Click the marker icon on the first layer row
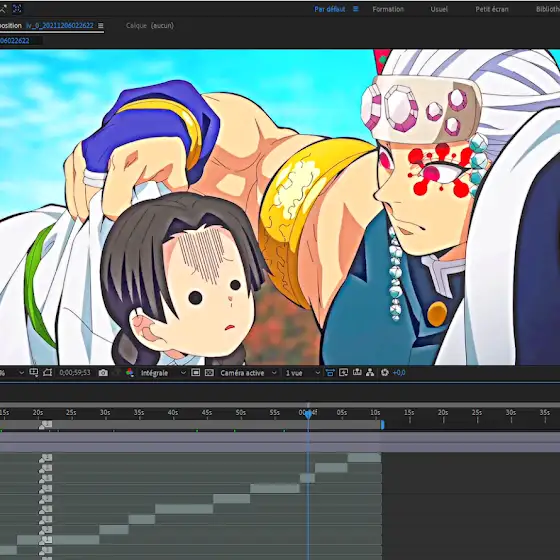The width and height of the screenshot is (560, 560). click(x=46, y=458)
